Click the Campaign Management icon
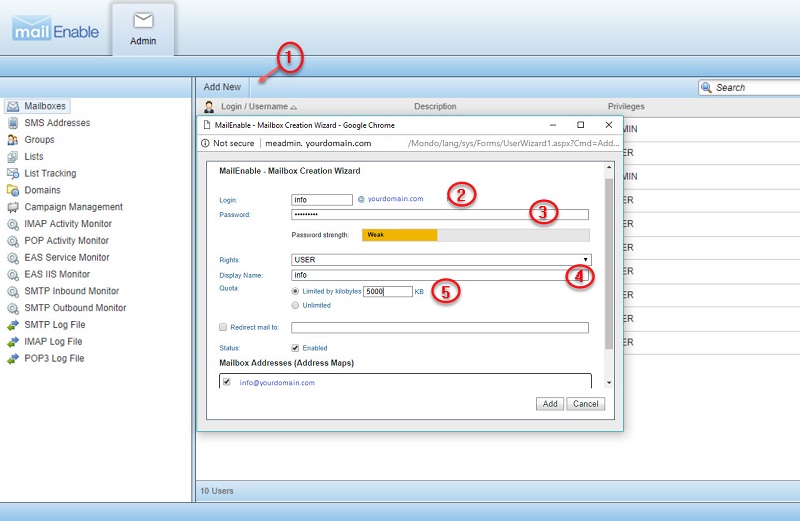Screen dimensions: 800x521 (x=13, y=207)
